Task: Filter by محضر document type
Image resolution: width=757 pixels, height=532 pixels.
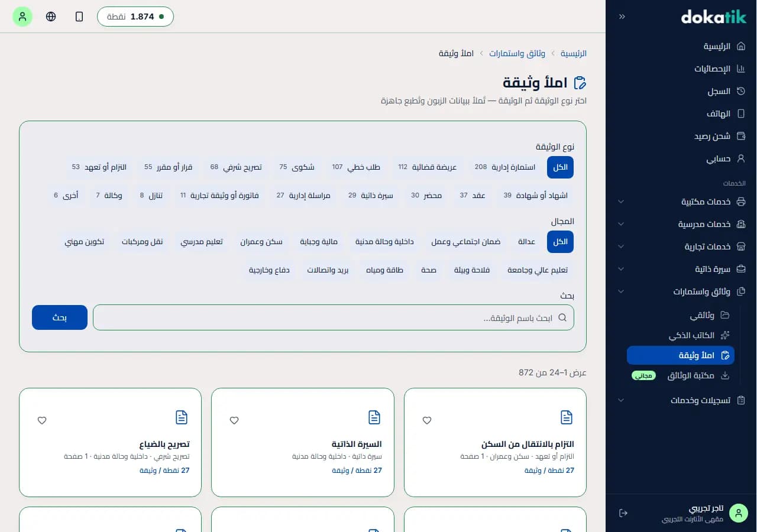Action: [x=426, y=195]
